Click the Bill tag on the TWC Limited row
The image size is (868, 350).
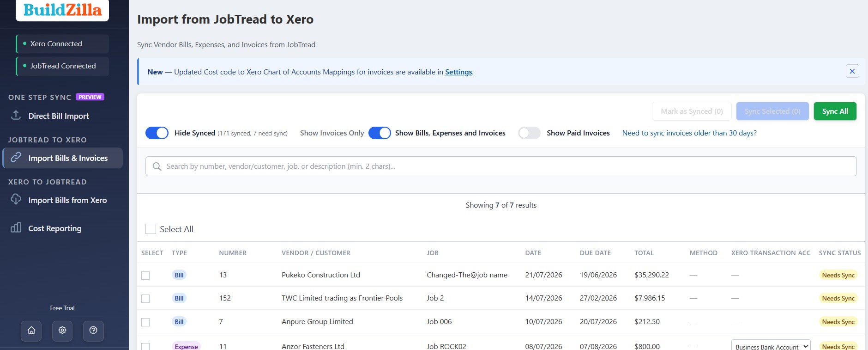(x=179, y=298)
